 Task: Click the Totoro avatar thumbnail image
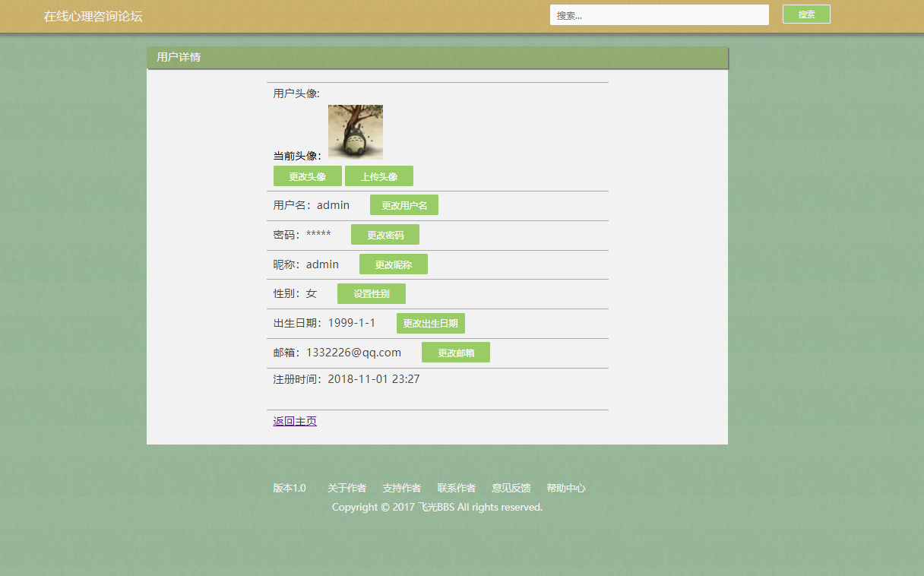point(355,131)
